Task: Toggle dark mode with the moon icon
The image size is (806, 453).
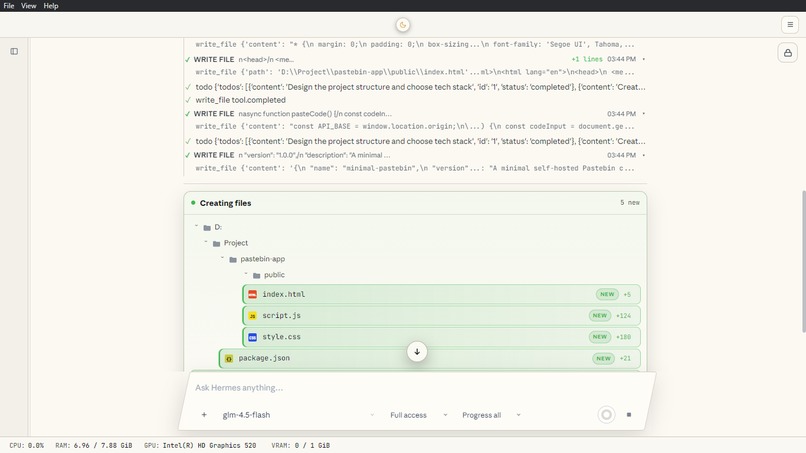Action: click(x=402, y=25)
